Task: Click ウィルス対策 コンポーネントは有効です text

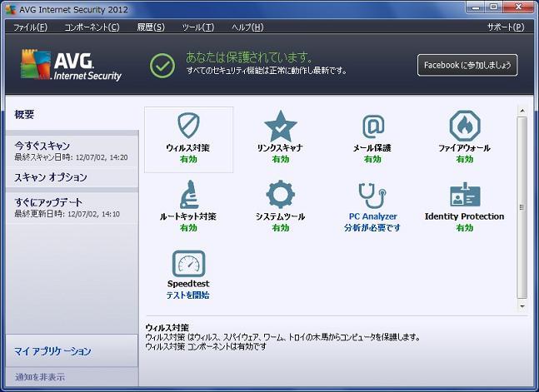Action: (x=206, y=346)
